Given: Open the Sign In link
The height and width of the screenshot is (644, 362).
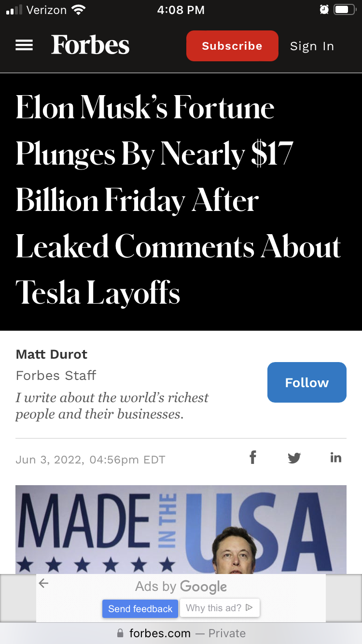Looking at the screenshot, I should [x=312, y=46].
